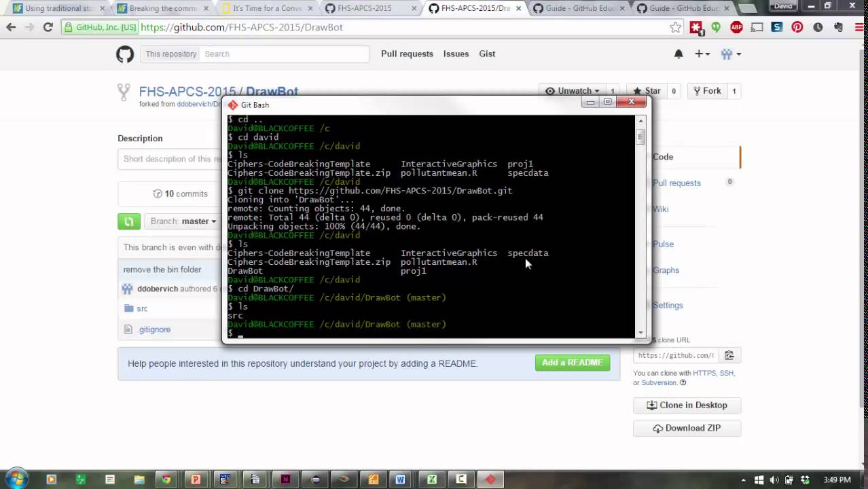
Task: Open the Windows Start orb
Action: 16,478
